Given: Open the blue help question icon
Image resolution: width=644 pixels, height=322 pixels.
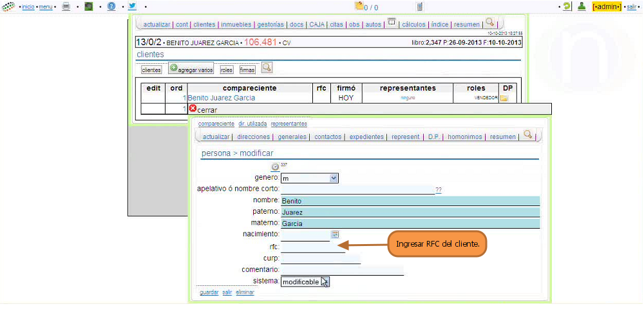Looking at the screenshot, I should pyautogui.click(x=111, y=6).
